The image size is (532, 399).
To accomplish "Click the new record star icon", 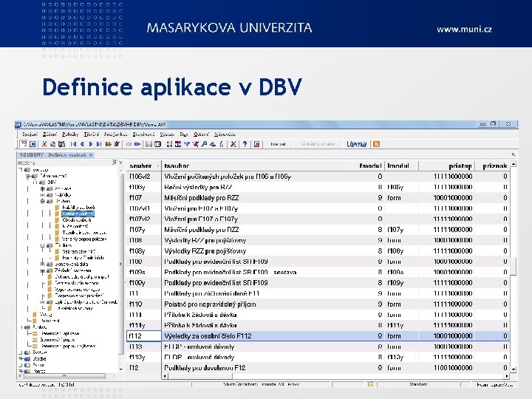I will pyautogui.click(x=108, y=144).
